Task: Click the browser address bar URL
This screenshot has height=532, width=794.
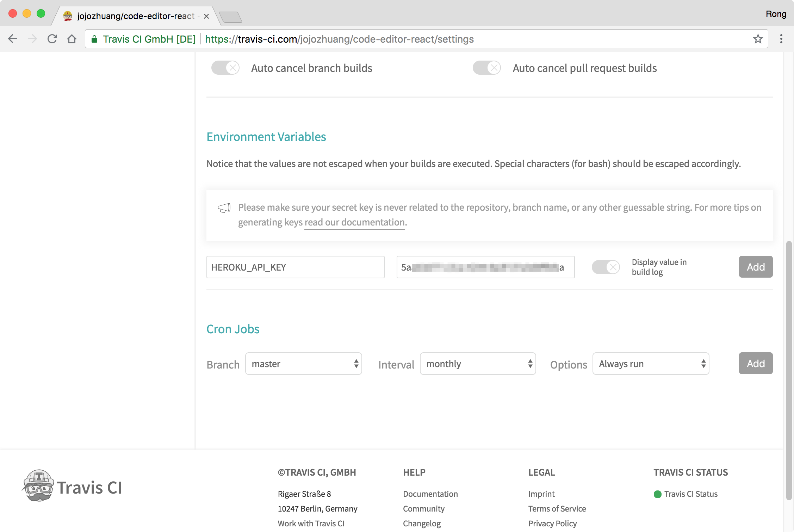Action: [339, 39]
